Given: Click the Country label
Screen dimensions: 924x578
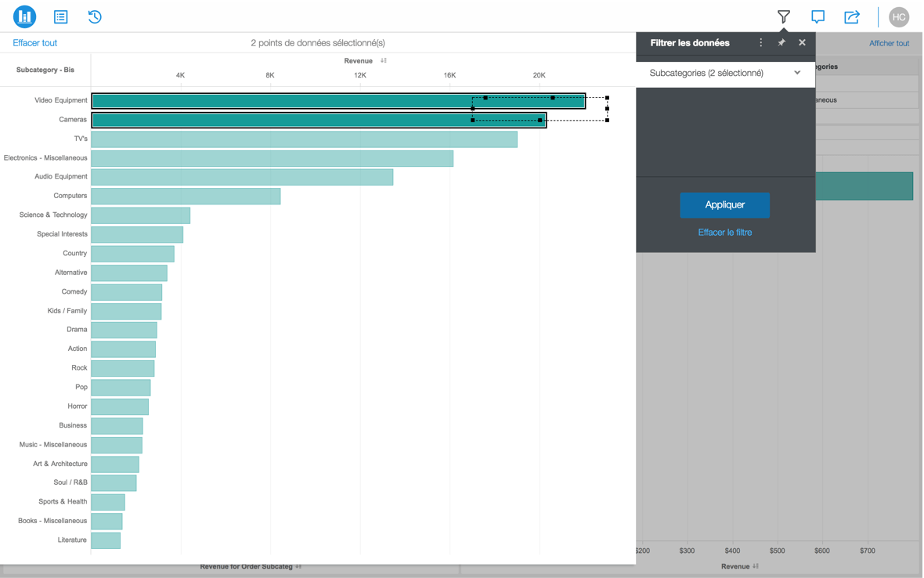Looking at the screenshot, I should point(75,253).
